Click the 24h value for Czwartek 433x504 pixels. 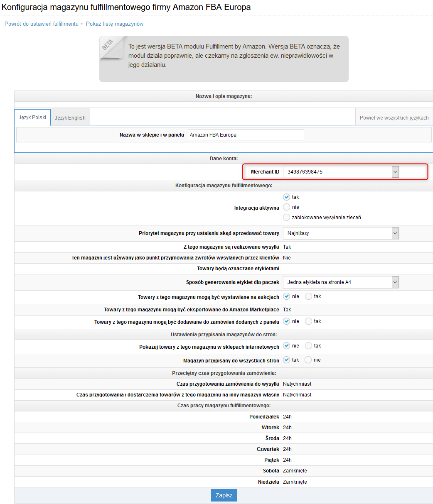(x=287, y=449)
